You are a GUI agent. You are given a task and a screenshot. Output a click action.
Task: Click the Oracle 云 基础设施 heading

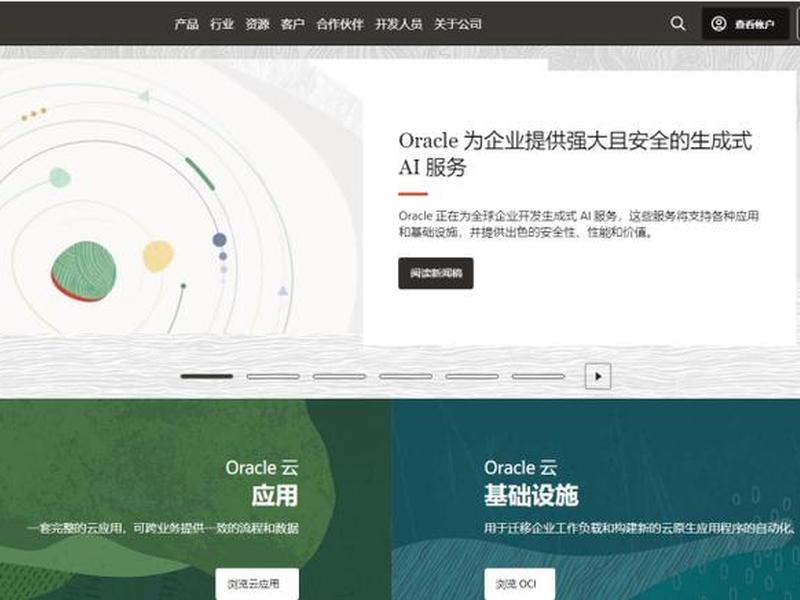531,482
